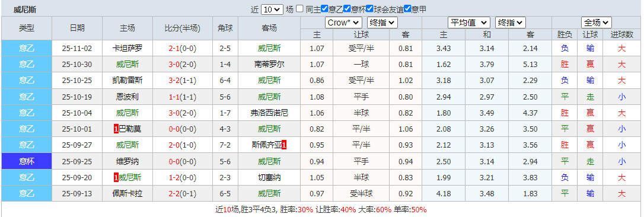
Task: Open the 1-1 score against 恩波利
Action: point(175,97)
